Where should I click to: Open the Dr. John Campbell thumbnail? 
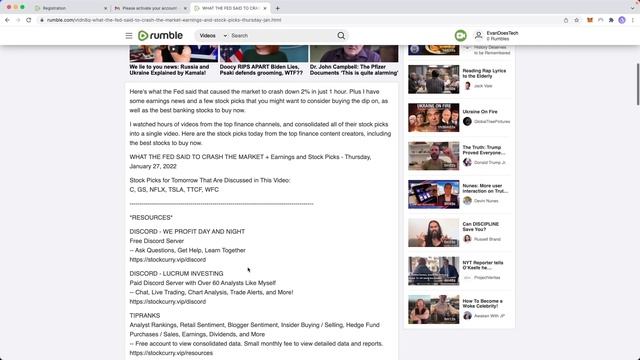tap(354, 53)
